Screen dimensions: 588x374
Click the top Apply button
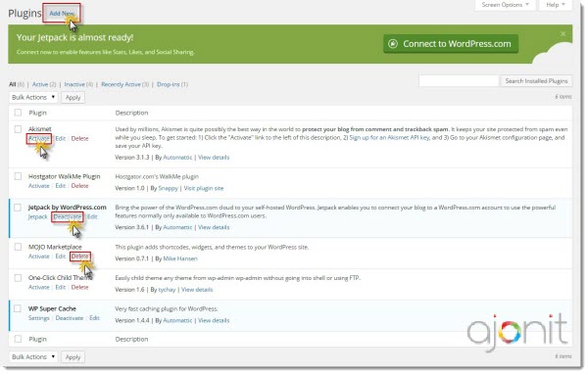(73, 98)
